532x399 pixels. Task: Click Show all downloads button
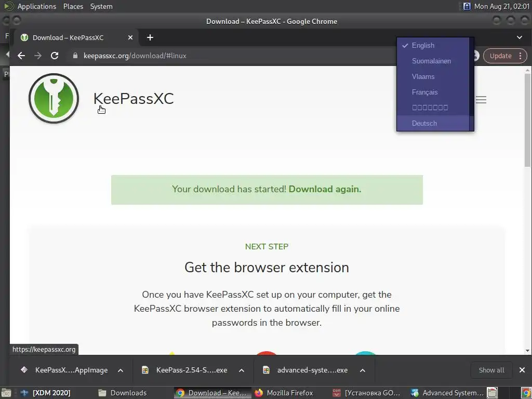point(491,370)
